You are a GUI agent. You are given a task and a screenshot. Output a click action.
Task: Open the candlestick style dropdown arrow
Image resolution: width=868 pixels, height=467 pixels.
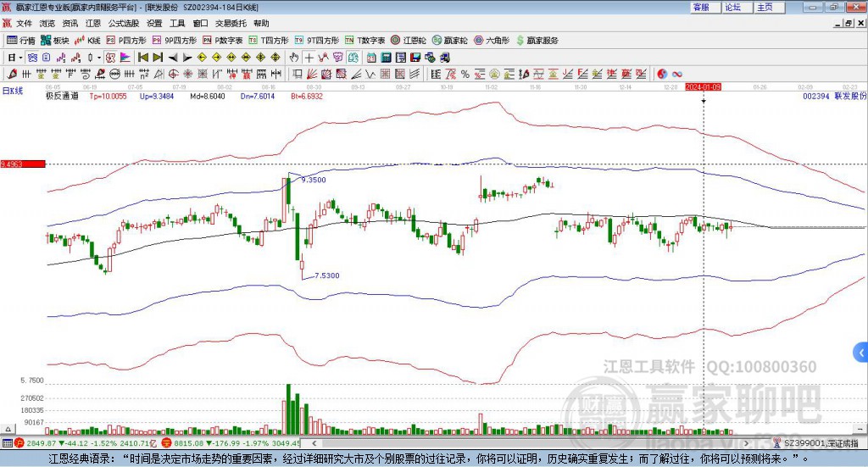click(x=99, y=58)
